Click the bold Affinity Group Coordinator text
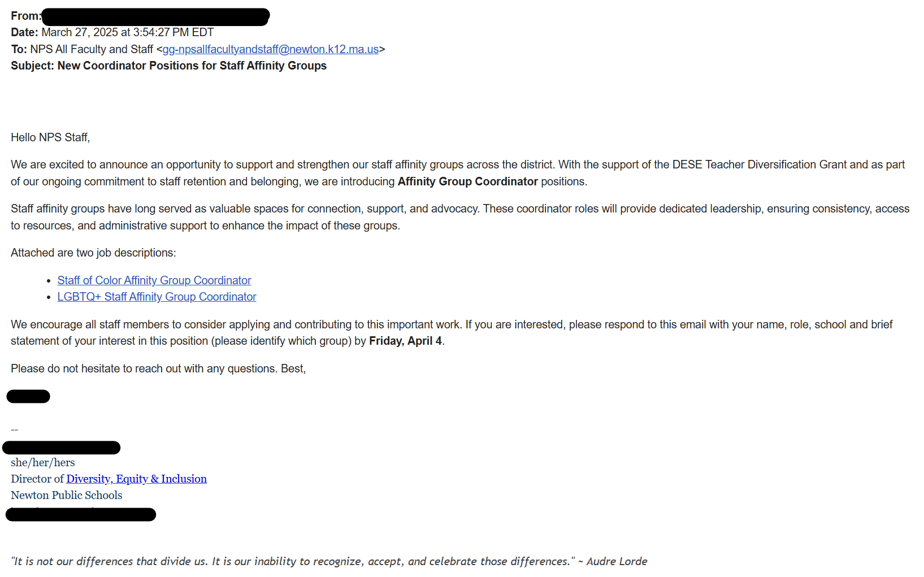The image size is (924, 577). pos(467,181)
